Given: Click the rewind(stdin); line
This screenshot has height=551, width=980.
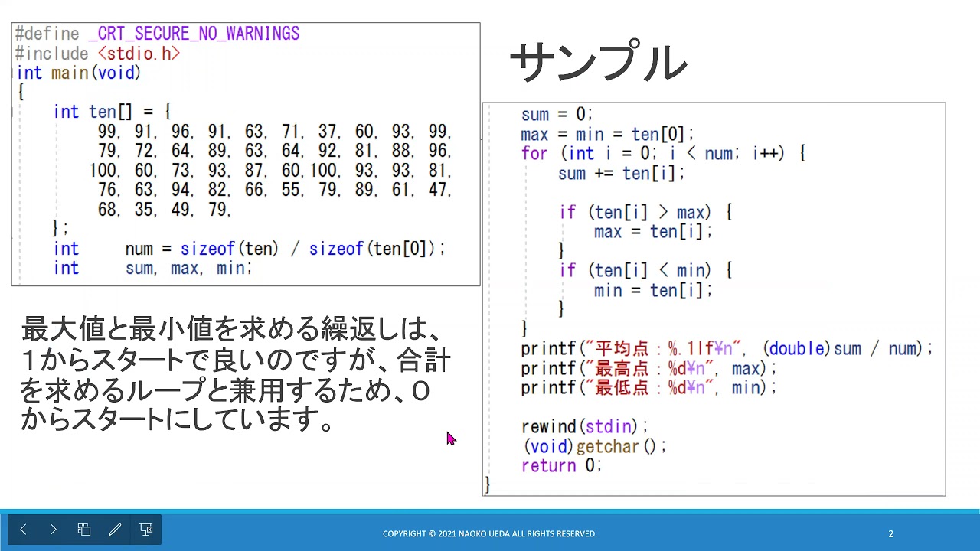Looking at the screenshot, I should click(x=585, y=427).
